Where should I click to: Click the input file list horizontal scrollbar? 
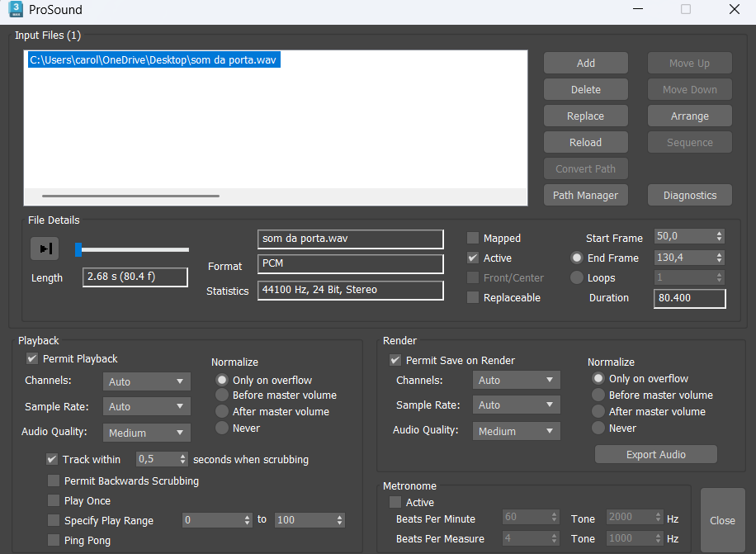coord(130,197)
